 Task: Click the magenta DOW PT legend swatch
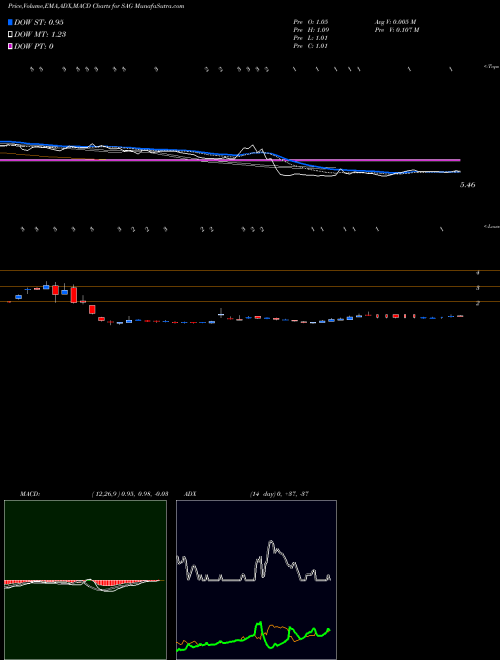pyautogui.click(x=11, y=46)
